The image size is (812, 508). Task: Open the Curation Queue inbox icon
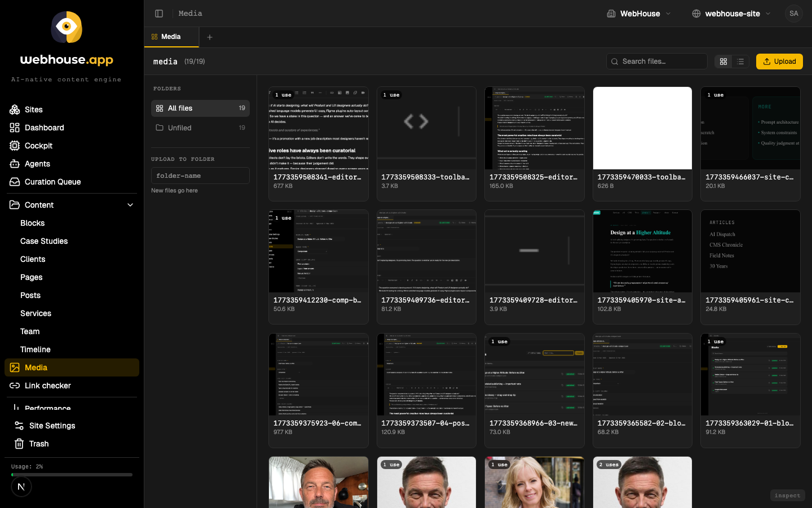[x=15, y=182]
